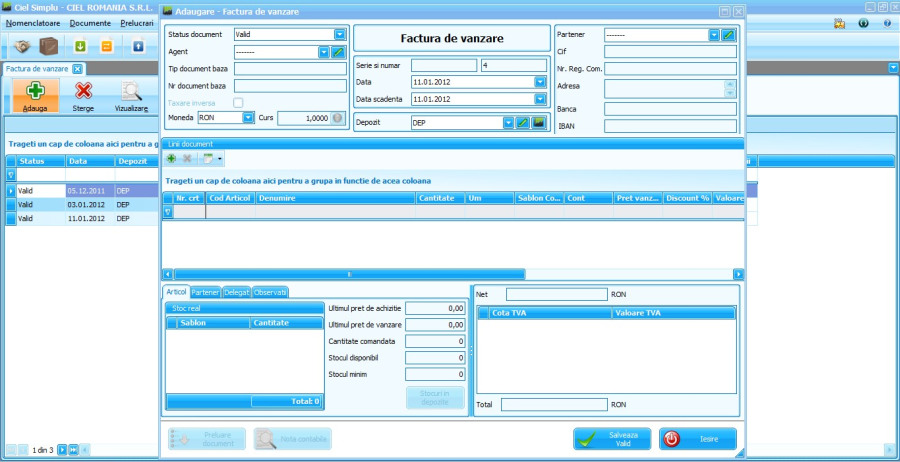Click the Iesire exit button
Screen dimensions: 900x462
pyautogui.click(x=698, y=439)
